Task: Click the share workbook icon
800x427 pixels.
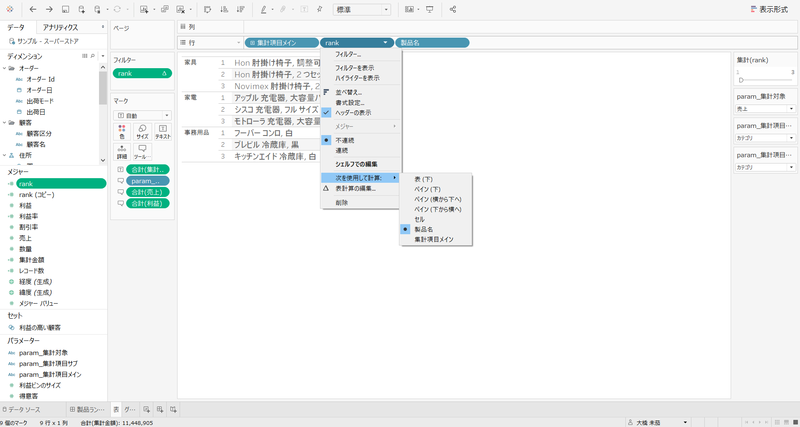Action: click(453, 9)
